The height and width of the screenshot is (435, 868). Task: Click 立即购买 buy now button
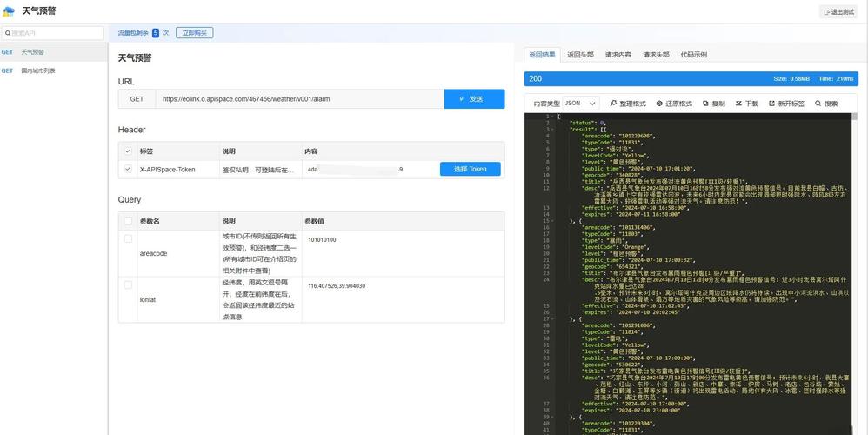click(x=194, y=33)
